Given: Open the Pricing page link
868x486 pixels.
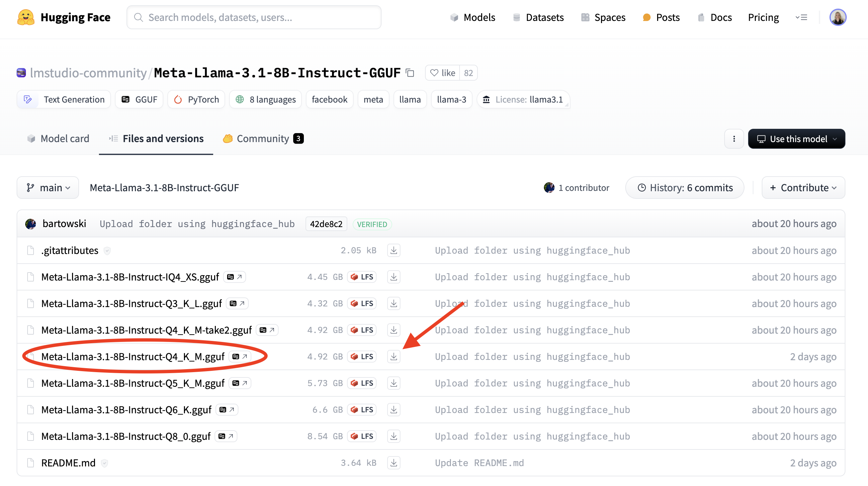Looking at the screenshot, I should click(763, 17).
